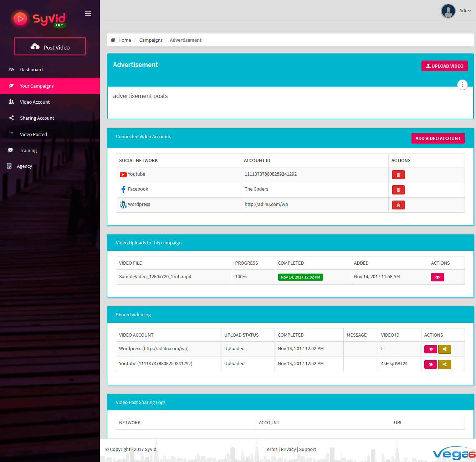The width and height of the screenshot is (476, 462).
Task: Click the Sharing Account sidebar icon
Action: (x=11, y=118)
